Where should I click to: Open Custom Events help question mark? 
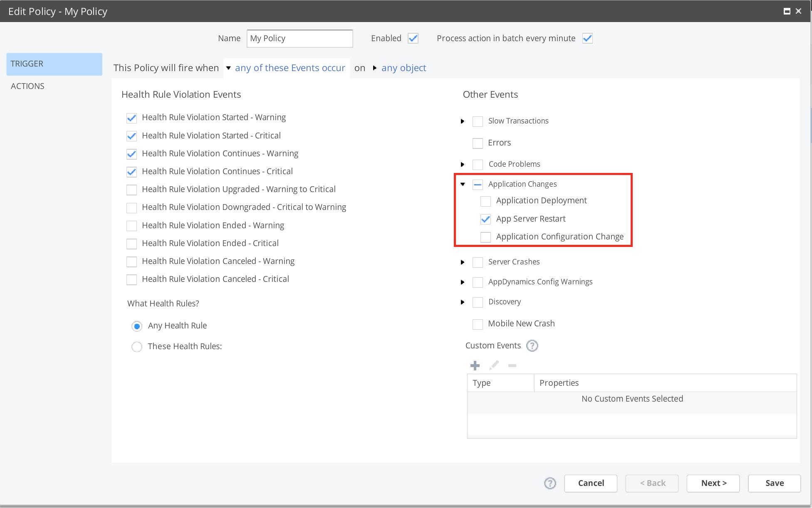click(x=532, y=345)
